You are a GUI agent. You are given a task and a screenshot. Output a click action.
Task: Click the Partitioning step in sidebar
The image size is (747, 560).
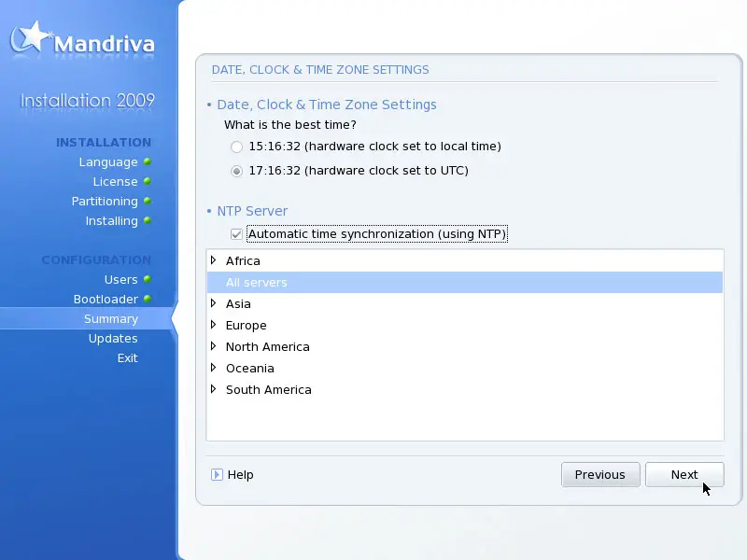pos(105,202)
